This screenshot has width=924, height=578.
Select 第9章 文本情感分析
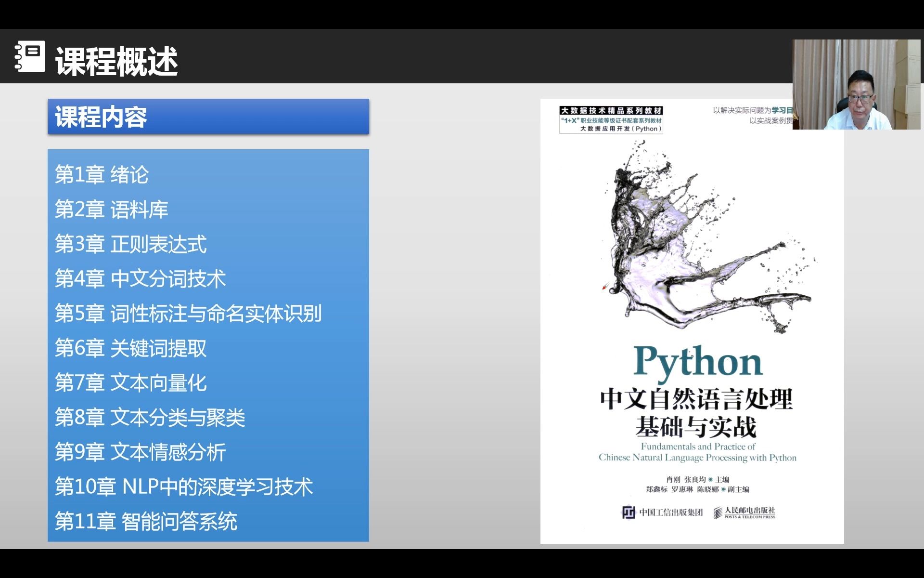click(140, 452)
